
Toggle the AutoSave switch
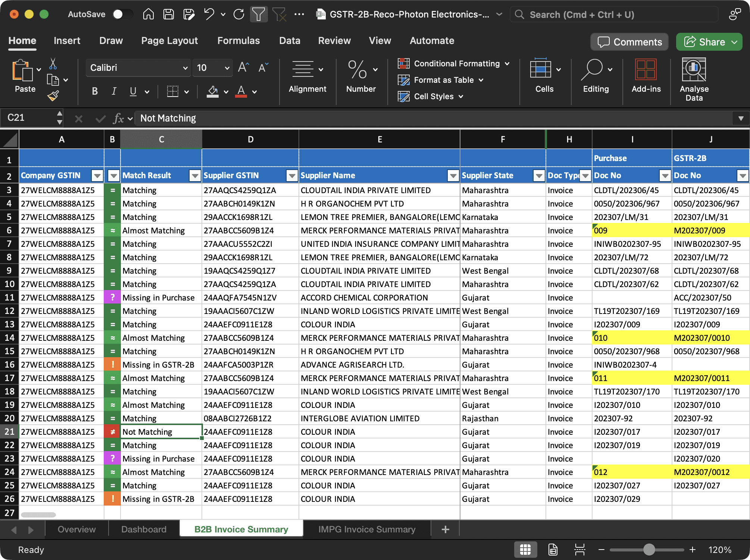click(x=122, y=15)
